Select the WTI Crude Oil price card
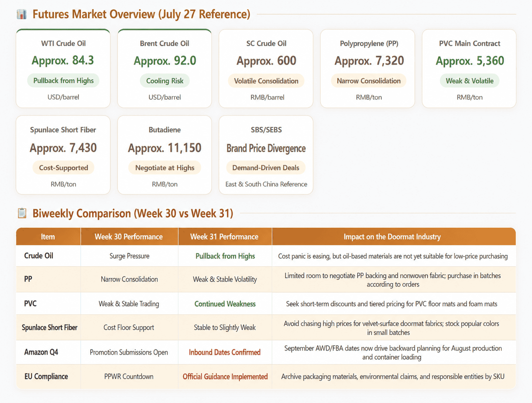Viewport: 532px width, 403px height. click(x=63, y=69)
